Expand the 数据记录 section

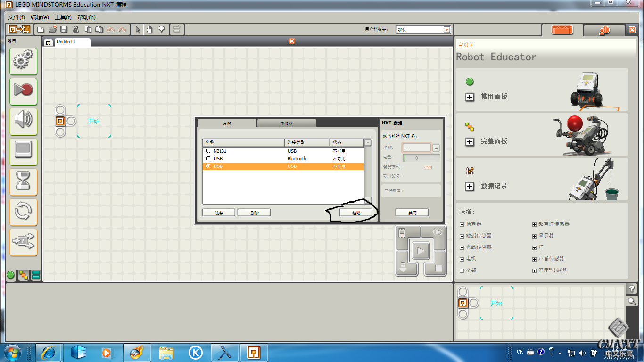[x=470, y=186]
